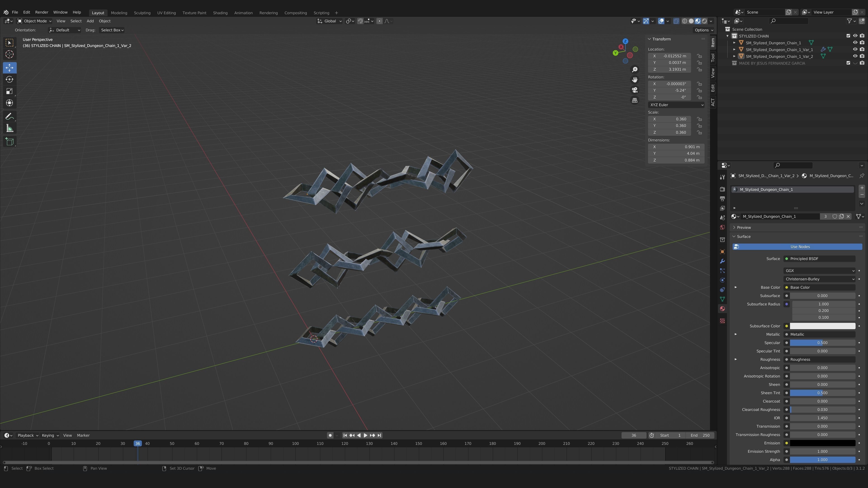
Task: Switch to the Shading workspace tab
Action: (x=220, y=13)
